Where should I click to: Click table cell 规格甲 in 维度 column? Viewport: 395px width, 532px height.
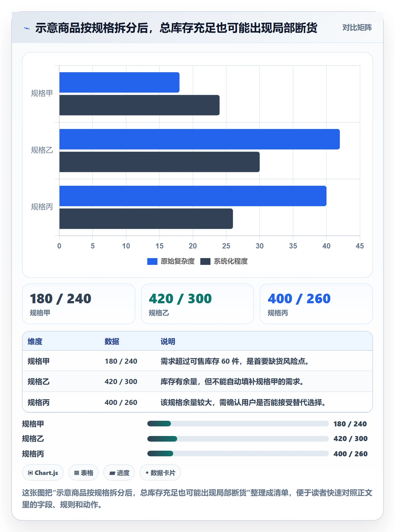coord(39,361)
